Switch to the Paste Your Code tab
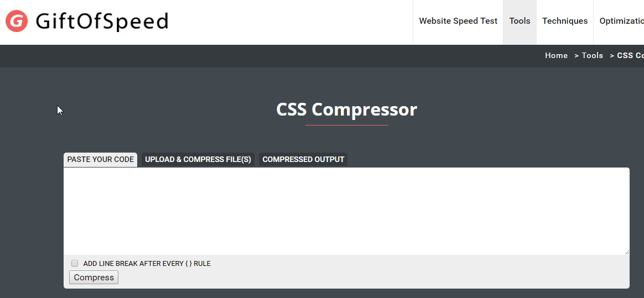The width and height of the screenshot is (644, 298). pyautogui.click(x=100, y=160)
